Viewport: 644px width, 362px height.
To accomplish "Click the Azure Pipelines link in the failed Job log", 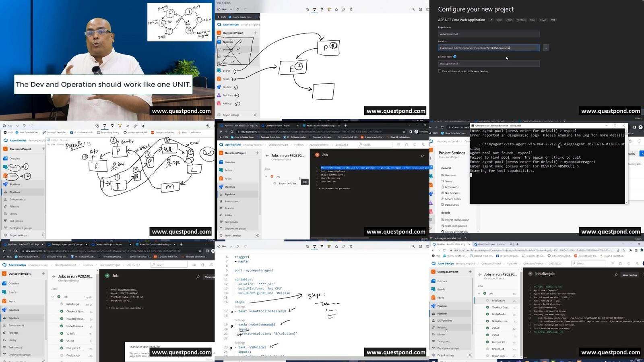I will [x=337, y=172].
